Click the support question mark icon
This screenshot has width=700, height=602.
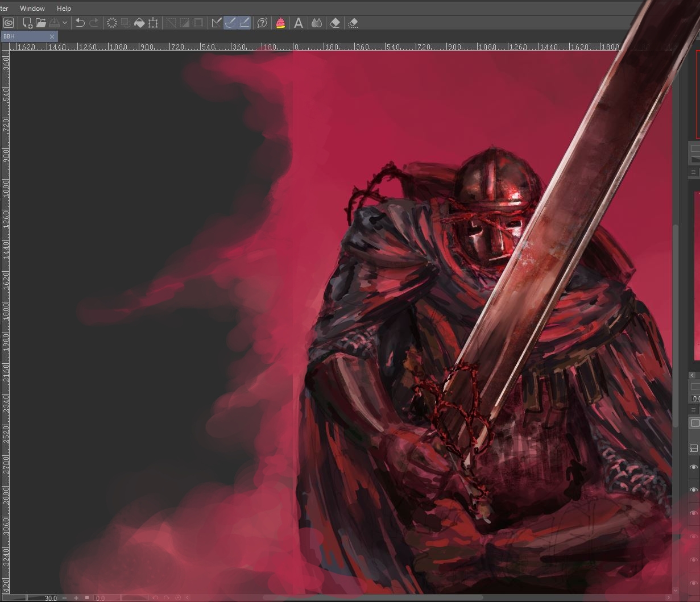point(262,23)
